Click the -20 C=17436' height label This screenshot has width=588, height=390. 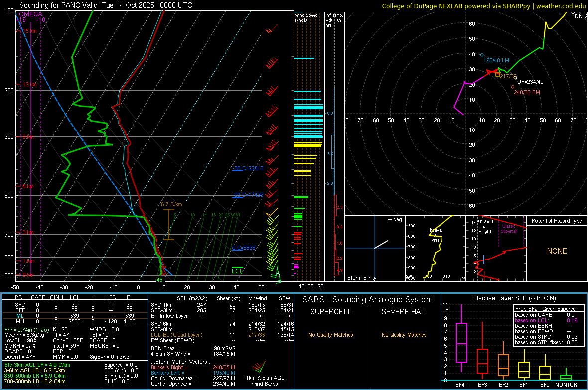[x=248, y=195]
